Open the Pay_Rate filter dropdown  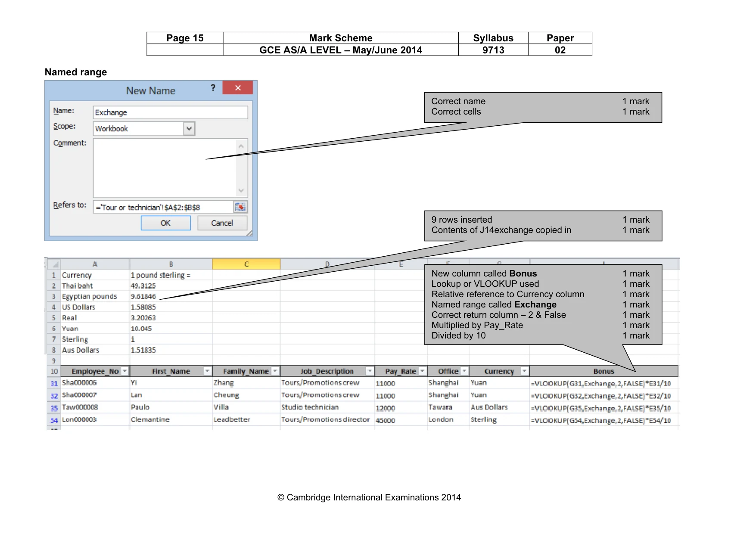click(422, 371)
